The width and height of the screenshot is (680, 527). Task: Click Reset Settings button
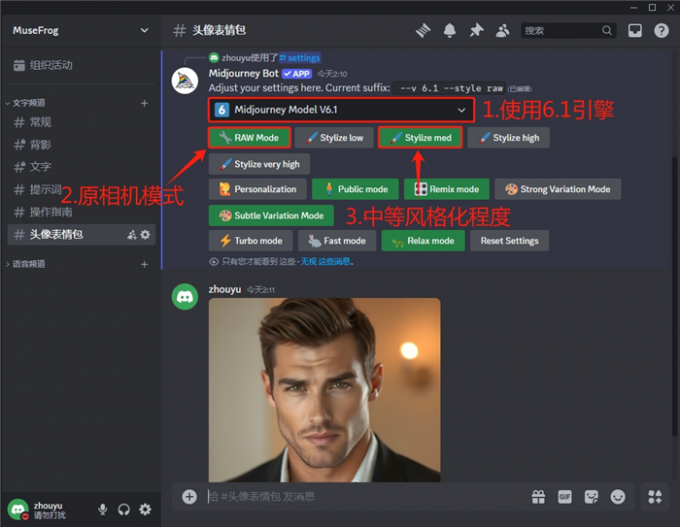click(510, 241)
